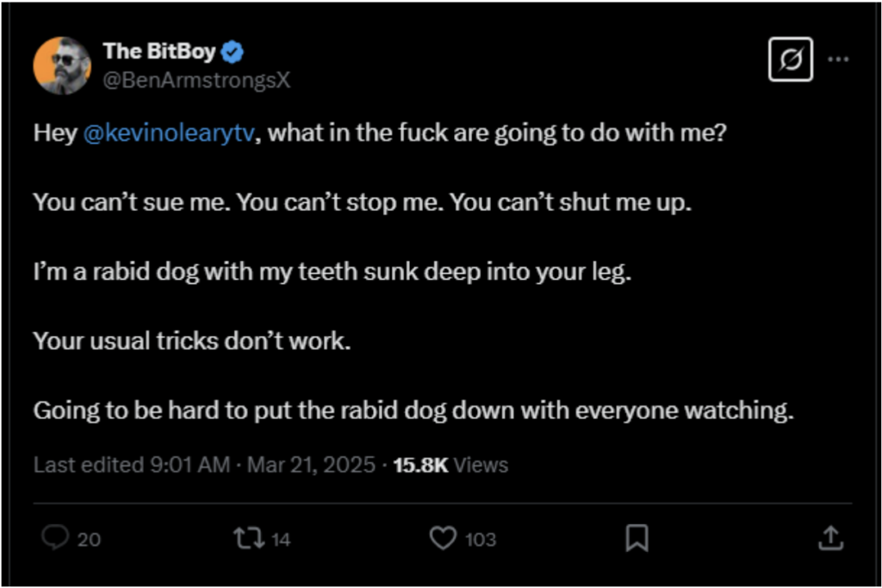Open the @BenArmstrongsX handle link
This screenshot has width=882, height=588.
[196, 80]
